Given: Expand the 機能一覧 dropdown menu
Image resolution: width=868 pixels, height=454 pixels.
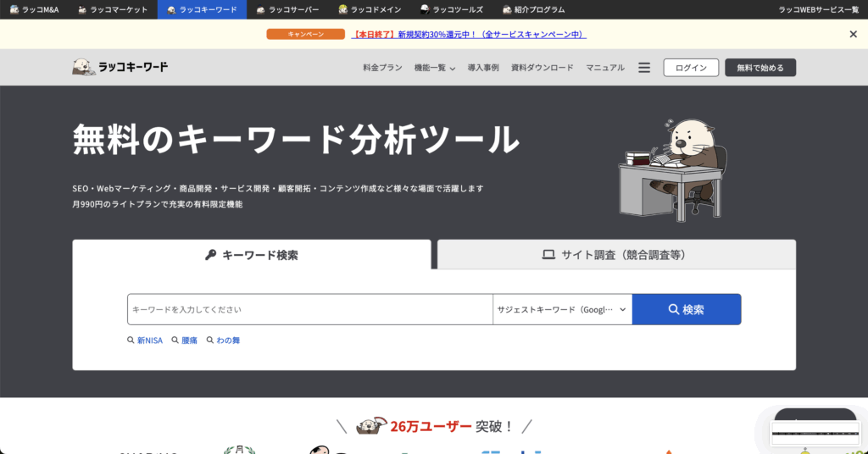Looking at the screenshot, I should click(435, 68).
